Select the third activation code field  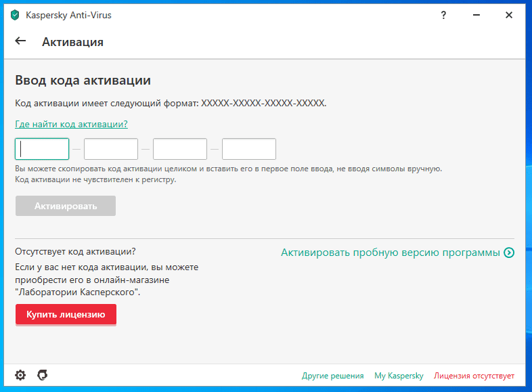(x=180, y=149)
